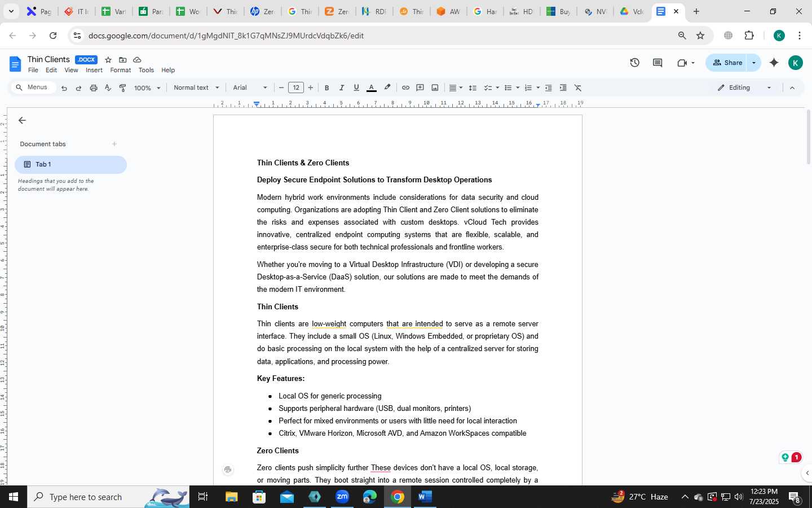Toggle underline formatting
The width and height of the screenshot is (812, 508).
tap(356, 87)
